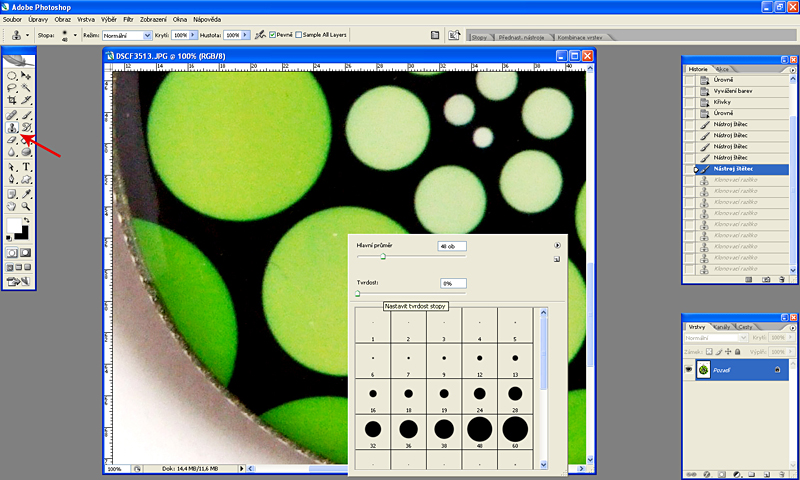The image size is (800, 480).
Task: Open the brush picker flyout menu arrow
Action: tap(557, 245)
